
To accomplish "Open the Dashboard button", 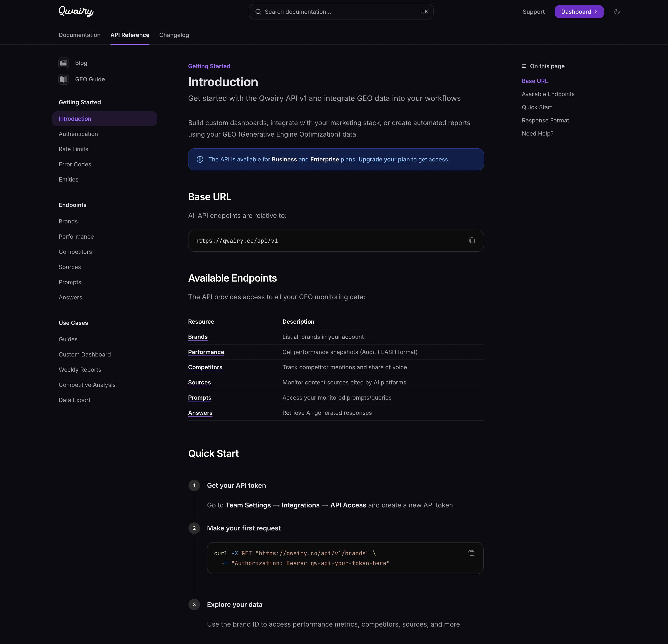I will [579, 12].
